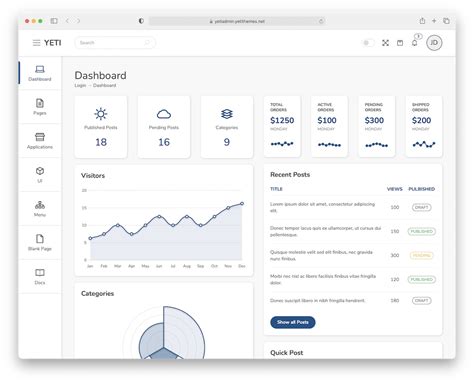
Task: Click the privacy shield icon in browser toolbar
Action: [x=141, y=21]
